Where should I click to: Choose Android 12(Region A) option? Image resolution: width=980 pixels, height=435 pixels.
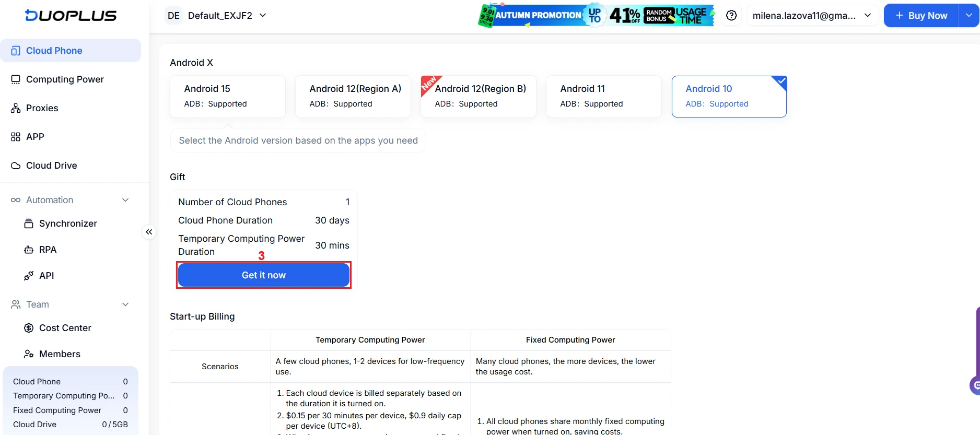(x=353, y=96)
